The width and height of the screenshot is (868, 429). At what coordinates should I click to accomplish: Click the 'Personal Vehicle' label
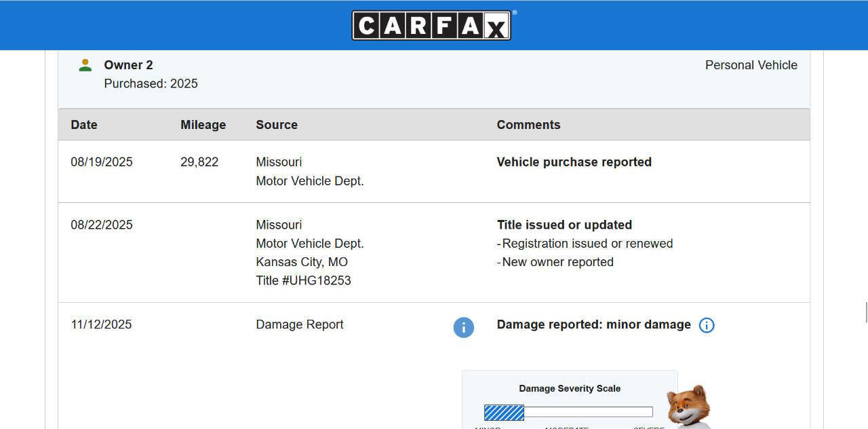751,65
